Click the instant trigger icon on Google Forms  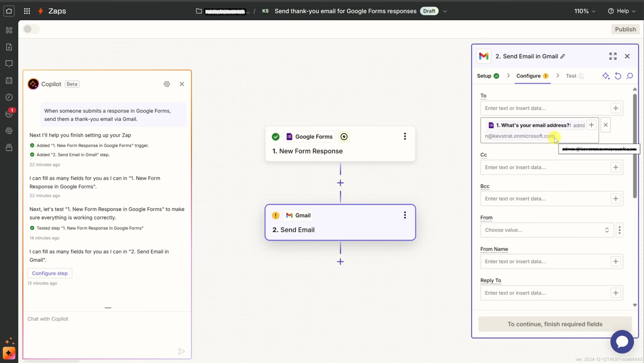click(x=344, y=137)
